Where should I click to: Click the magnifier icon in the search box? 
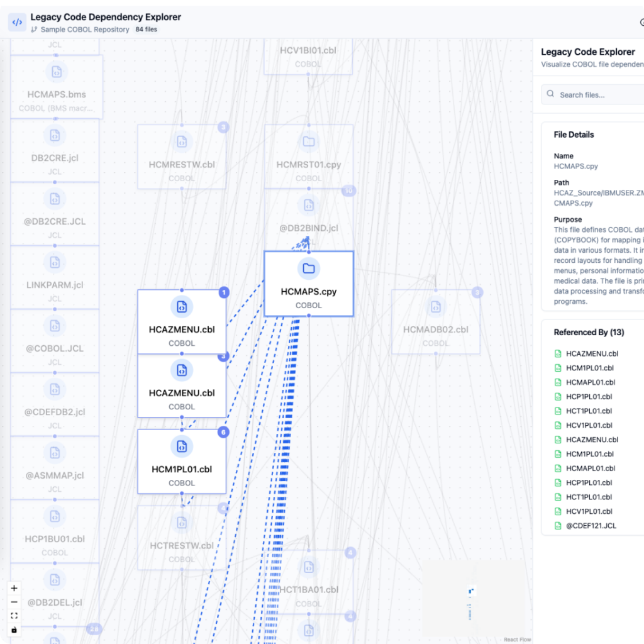pos(550,94)
